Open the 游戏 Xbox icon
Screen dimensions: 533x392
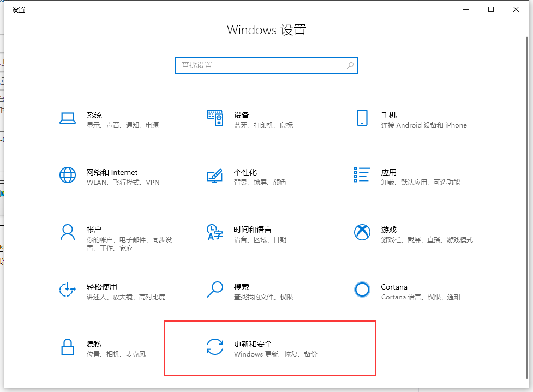(x=362, y=232)
